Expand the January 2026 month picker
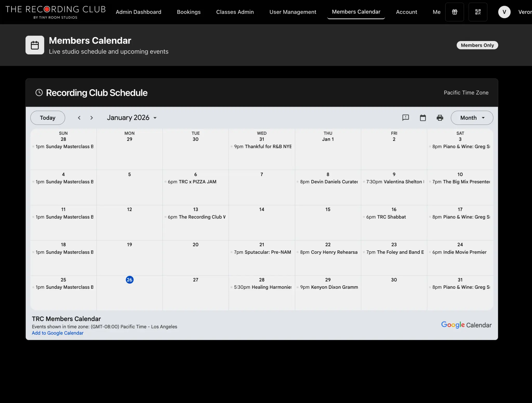This screenshot has height=403, width=532. [x=132, y=118]
